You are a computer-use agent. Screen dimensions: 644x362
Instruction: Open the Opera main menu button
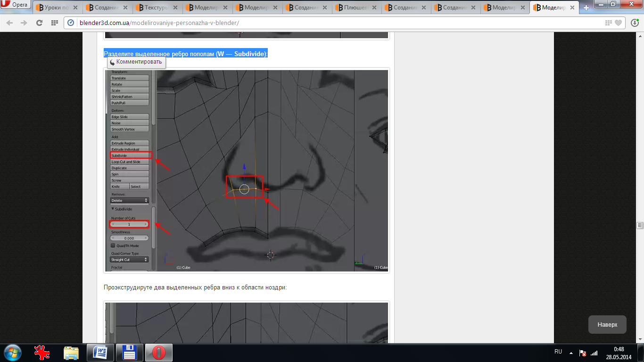[x=16, y=5]
